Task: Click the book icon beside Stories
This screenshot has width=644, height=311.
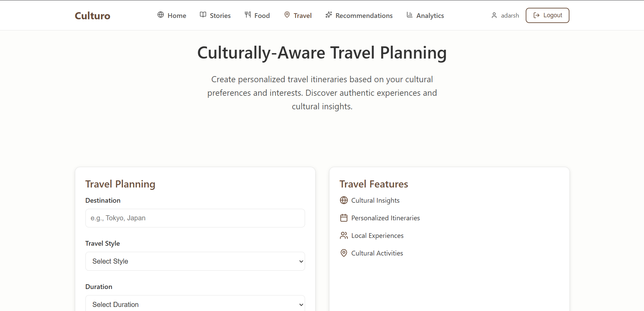Action: pyautogui.click(x=203, y=15)
